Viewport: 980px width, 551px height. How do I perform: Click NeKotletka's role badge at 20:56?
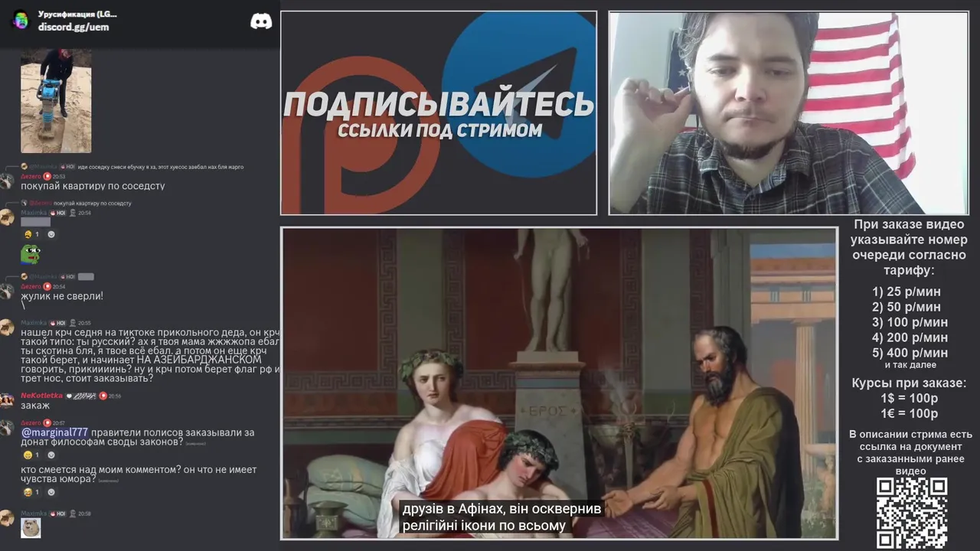click(x=103, y=396)
